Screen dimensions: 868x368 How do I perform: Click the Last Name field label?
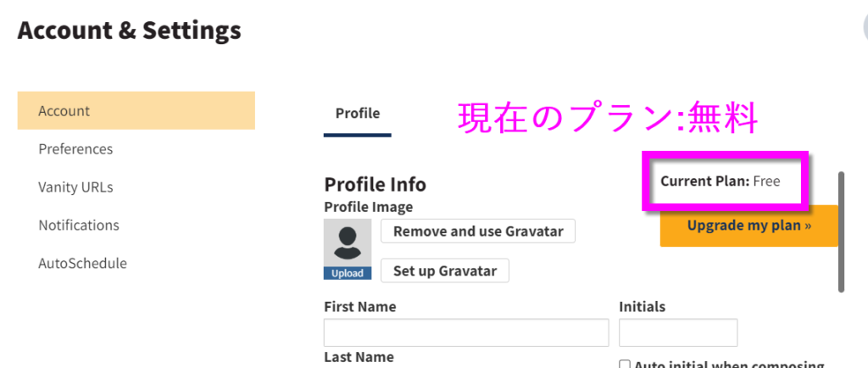[x=359, y=357]
